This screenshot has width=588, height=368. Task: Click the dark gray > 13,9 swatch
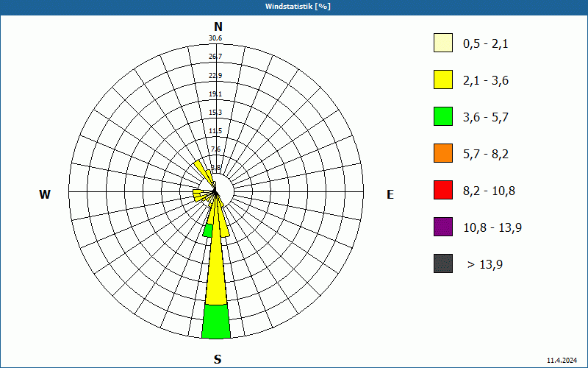[443, 263]
